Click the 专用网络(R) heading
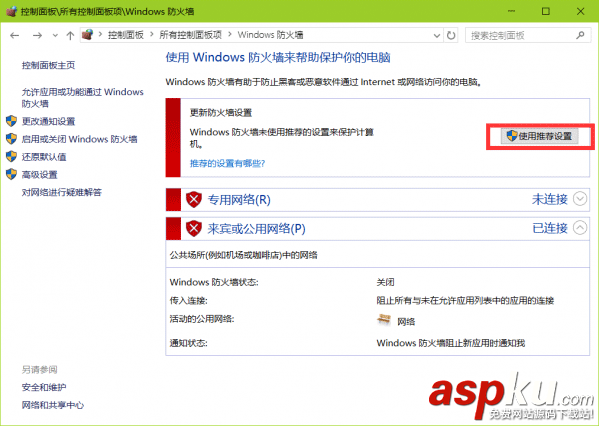Screen dimensions: 599x426 click(239, 199)
